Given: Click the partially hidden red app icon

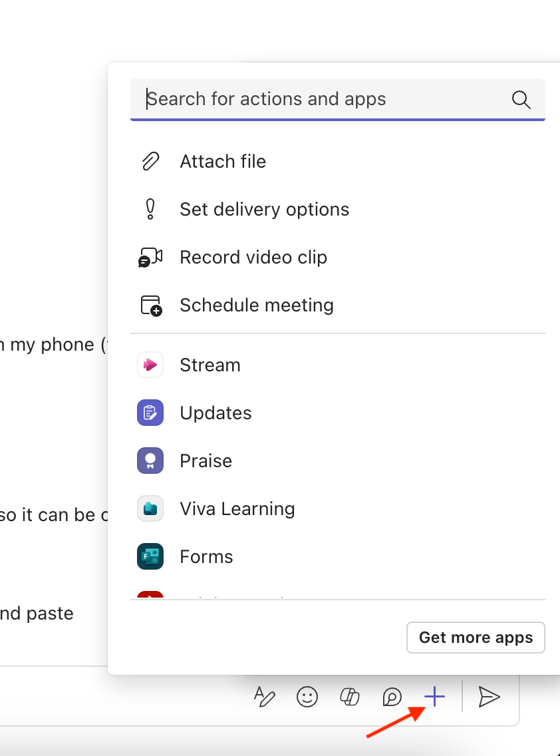Looking at the screenshot, I should click(150, 596).
